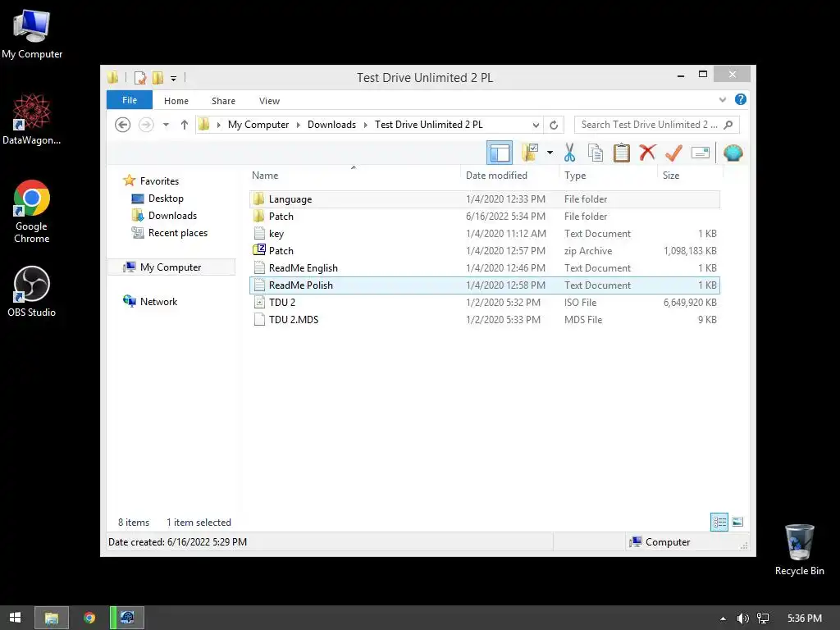Click My Computer in the address path

pos(258,125)
